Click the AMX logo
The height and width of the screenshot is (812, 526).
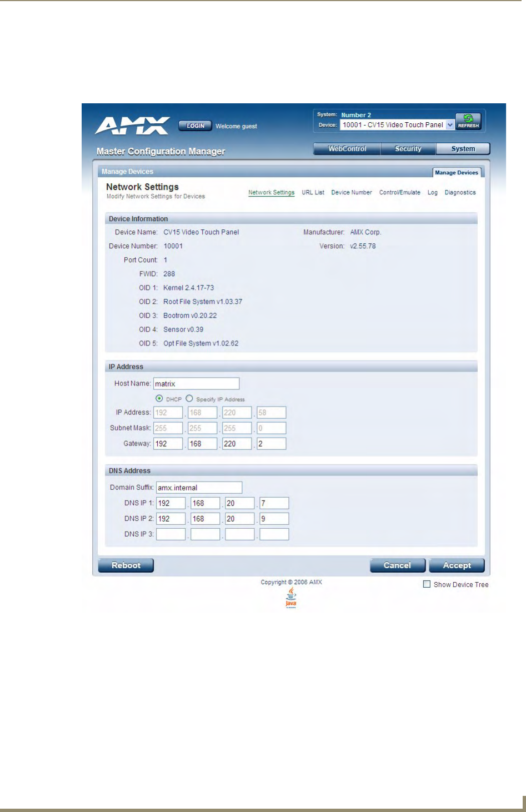pos(132,126)
